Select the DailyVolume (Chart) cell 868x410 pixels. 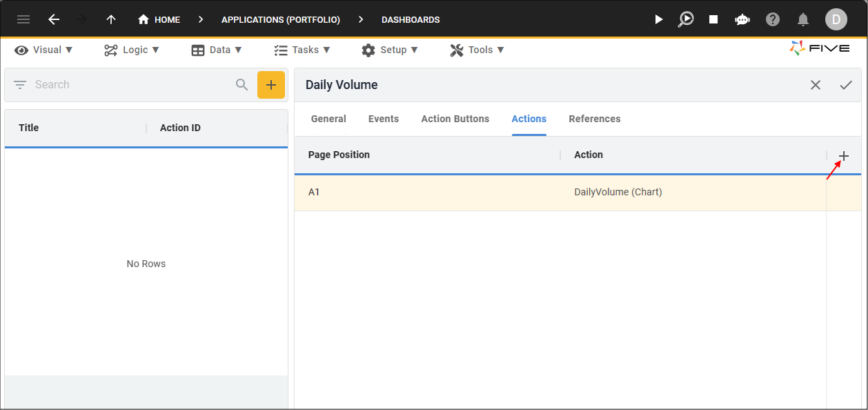693,192
